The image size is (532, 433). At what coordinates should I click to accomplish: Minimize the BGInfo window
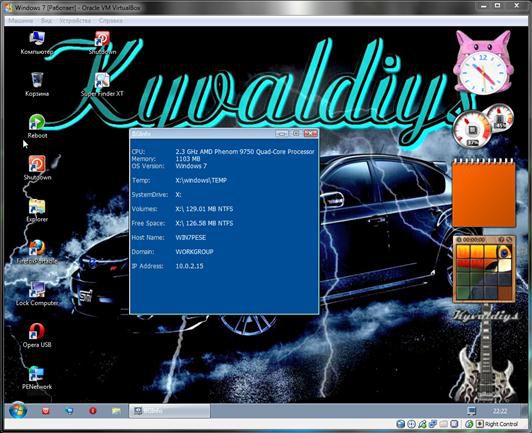click(x=282, y=133)
